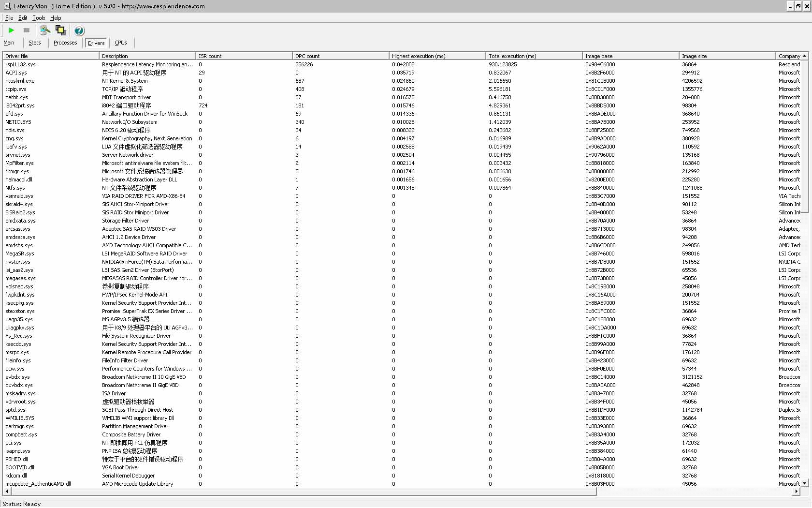
Task: Switch to the Stats tab
Action: tap(35, 43)
